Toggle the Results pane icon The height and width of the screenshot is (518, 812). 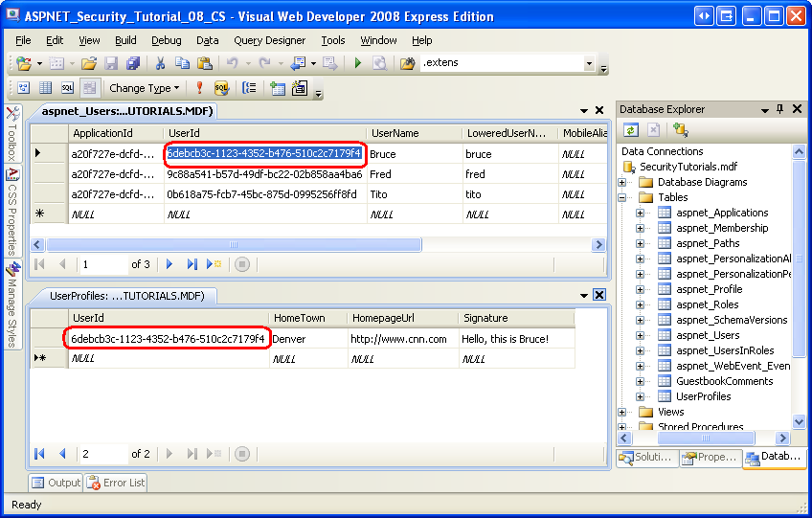pyautogui.click(x=89, y=88)
